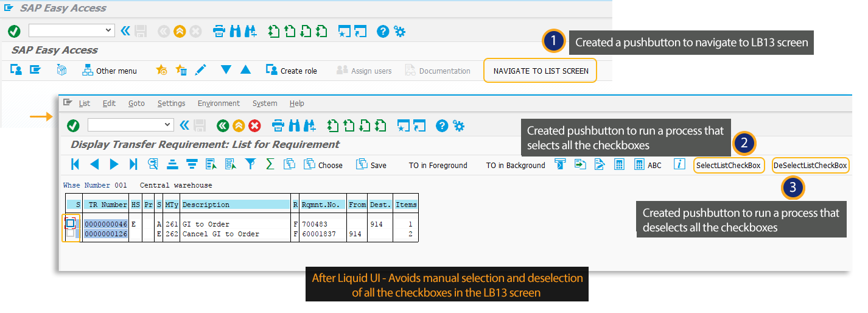Image resolution: width=868 pixels, height=313 pixels.
Task: Go to next page arrow icon
Action: click(x=114, y=164)
